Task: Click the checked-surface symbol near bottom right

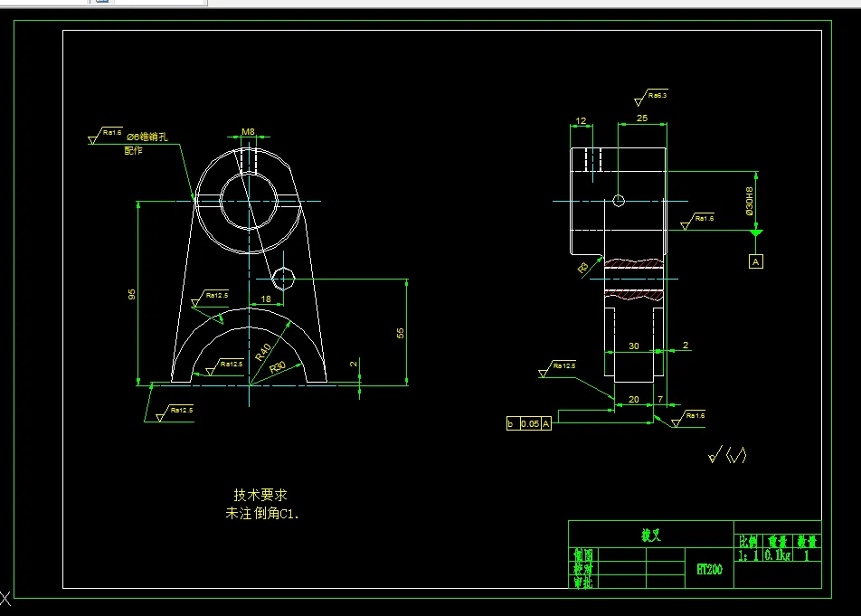Action: [x=729, y=455]
